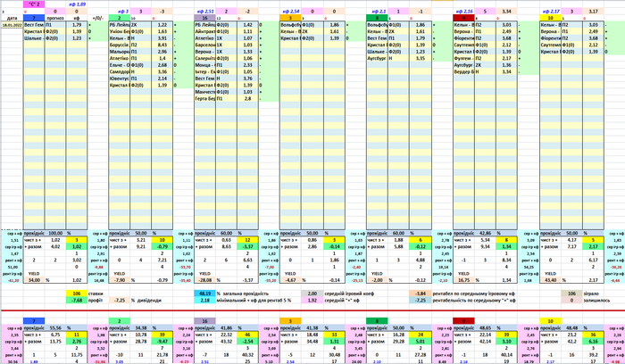Image resolution: width=625 pixels, height=364 pixels.
Task: Select the профіт label cell
Action: (x=96, y=301)
